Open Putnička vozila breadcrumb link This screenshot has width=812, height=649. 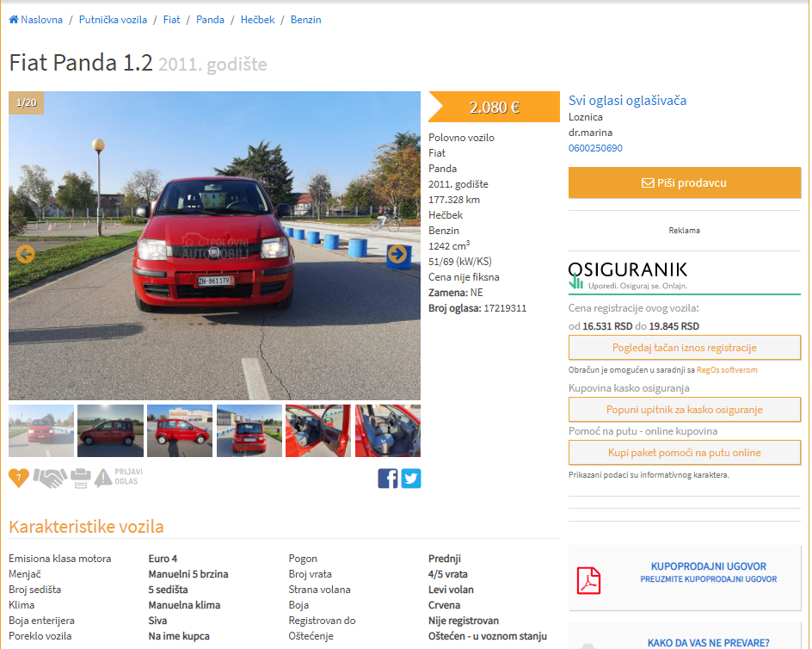point(113,20)
